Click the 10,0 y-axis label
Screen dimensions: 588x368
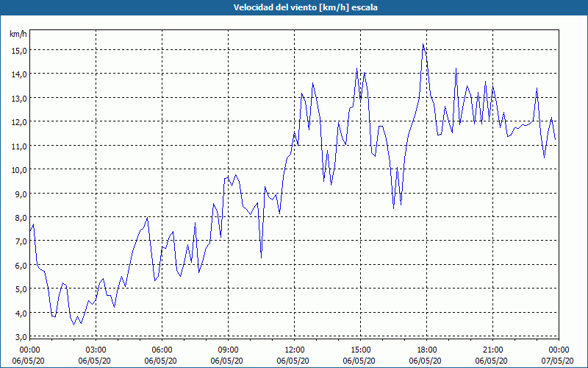click(x=18, y=170)
